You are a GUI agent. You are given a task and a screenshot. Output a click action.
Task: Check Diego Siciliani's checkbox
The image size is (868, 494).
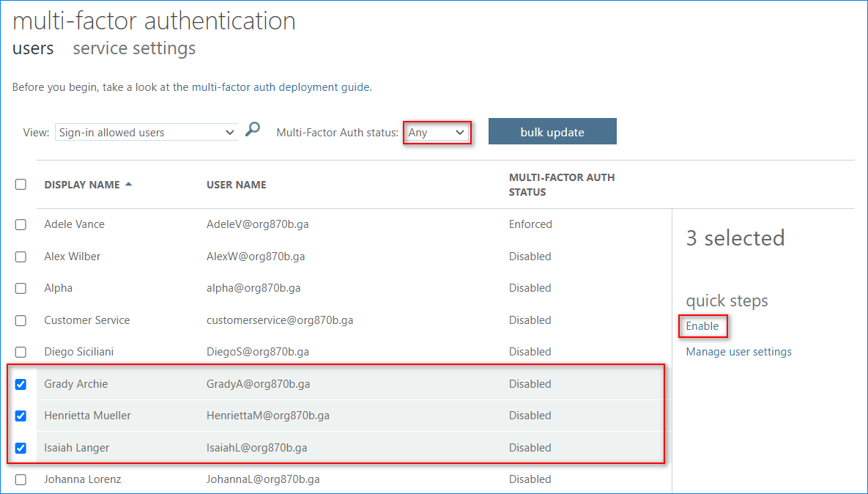[x=21, y=352]
